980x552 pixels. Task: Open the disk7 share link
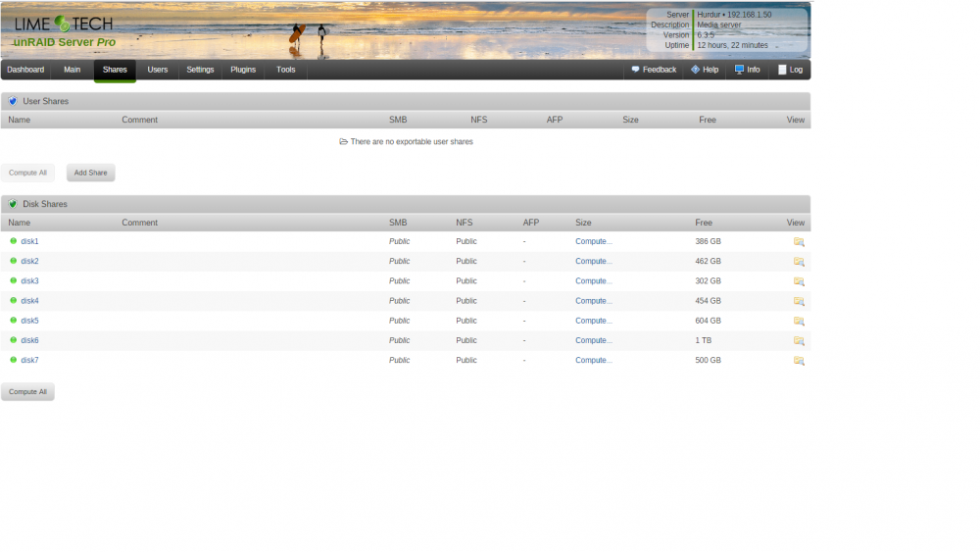29,360
